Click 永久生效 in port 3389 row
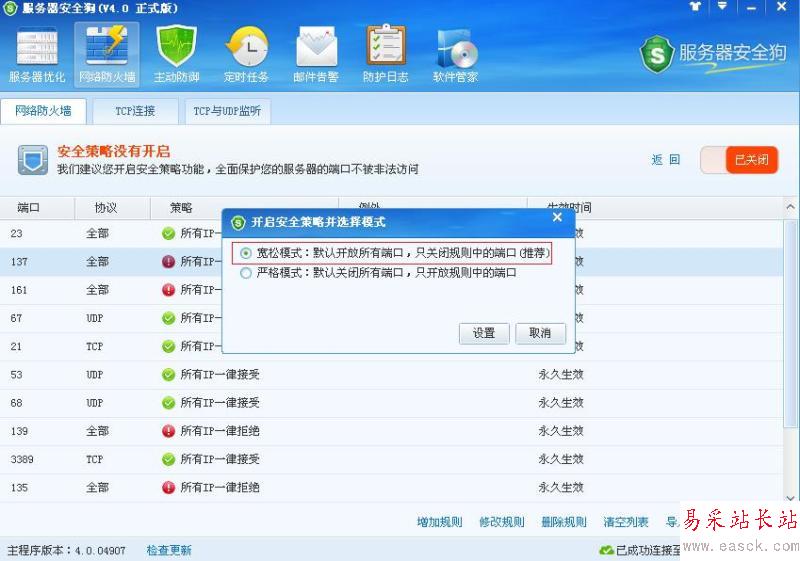Image resolution: width=800 pixels, height=561 pixels. tap(561, 459)
